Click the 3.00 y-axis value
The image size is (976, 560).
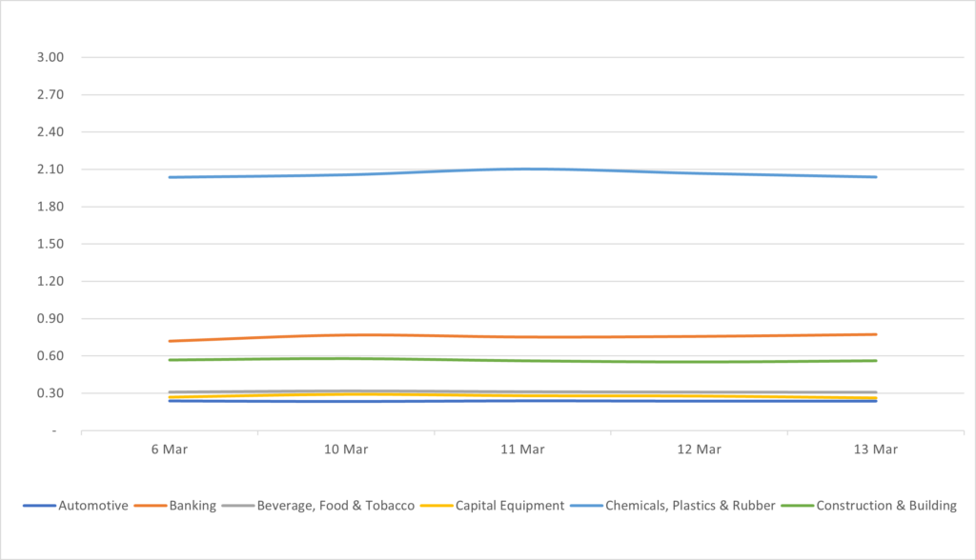(50, 57)
